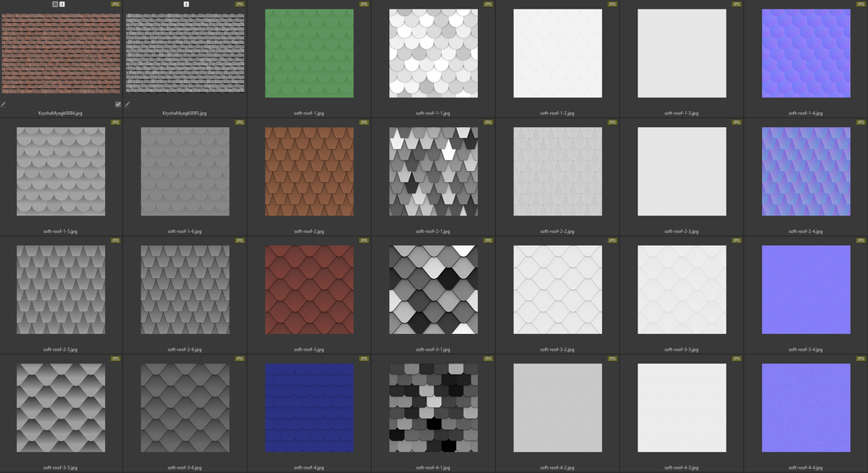Click the JPG badge on KryshaMyagk0084 thumbnail
This screenshot has height=473, width=868.
tap(115, 4)
